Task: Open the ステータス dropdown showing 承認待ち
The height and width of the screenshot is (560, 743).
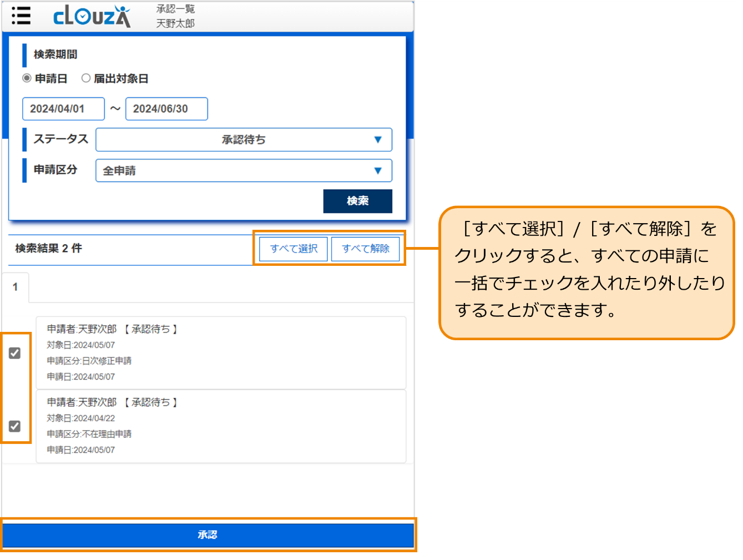Action: (x=244, y=139)
